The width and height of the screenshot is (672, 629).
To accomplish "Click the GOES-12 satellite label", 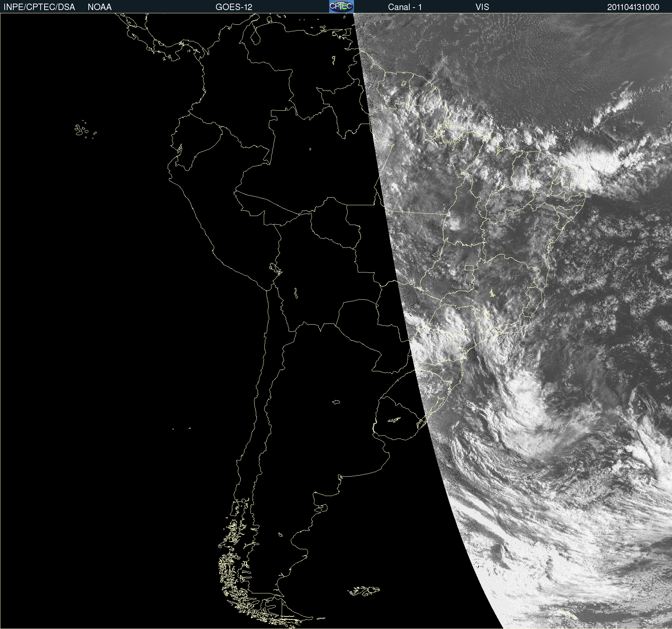I will [x=234, y=7].
